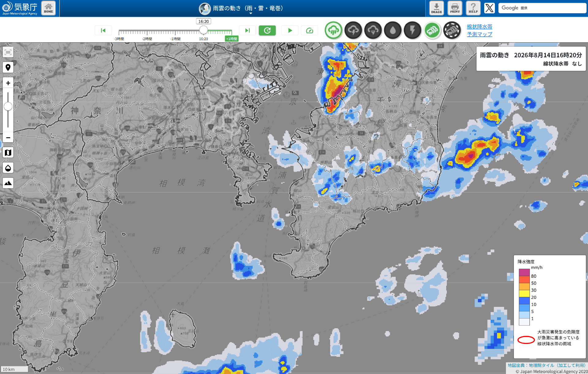This screenshot has width=588, height=374.
Task: Click the 線状降水帯 なし status text
Action: (562, 64)
